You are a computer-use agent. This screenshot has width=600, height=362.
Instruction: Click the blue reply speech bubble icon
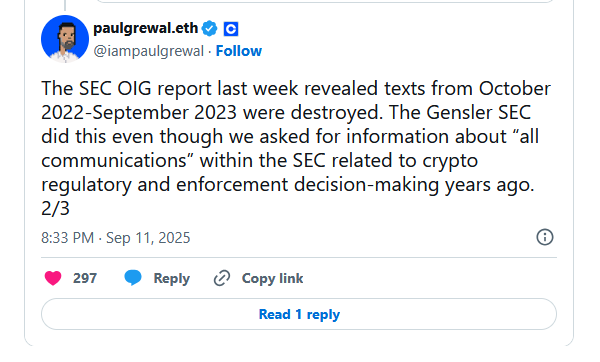(133, 278)
